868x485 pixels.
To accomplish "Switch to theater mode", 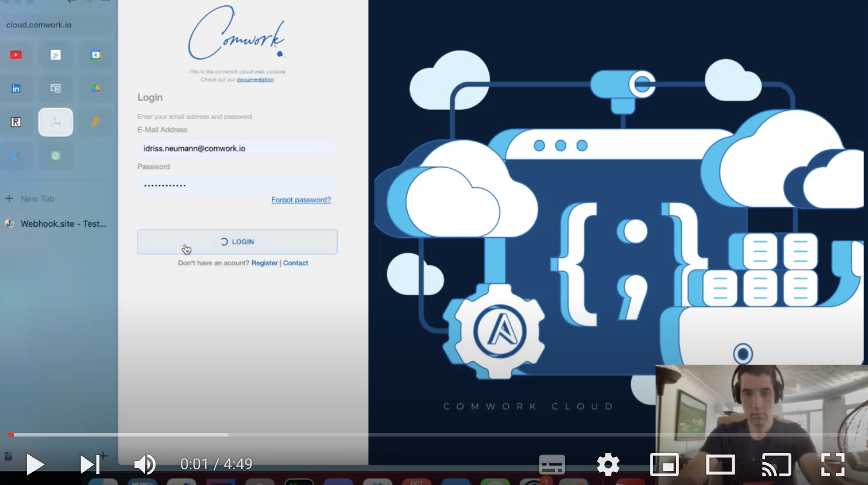I will (x=721, y=465).
